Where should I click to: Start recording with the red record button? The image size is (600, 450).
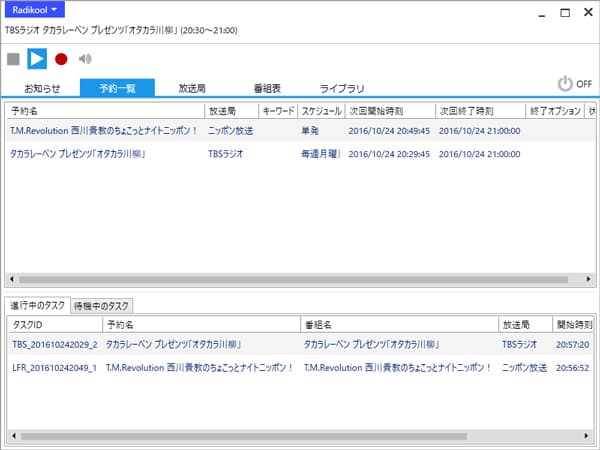click(61, 59)
